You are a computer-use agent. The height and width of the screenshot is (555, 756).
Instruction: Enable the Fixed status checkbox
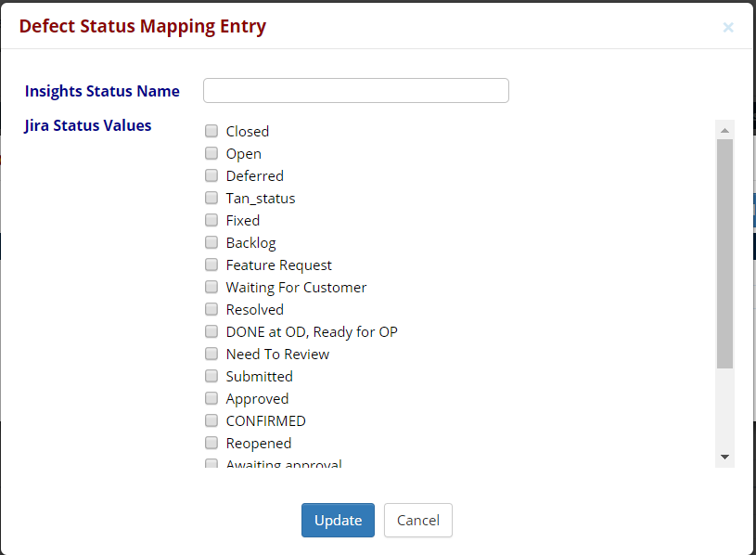[x=211, y=220]
